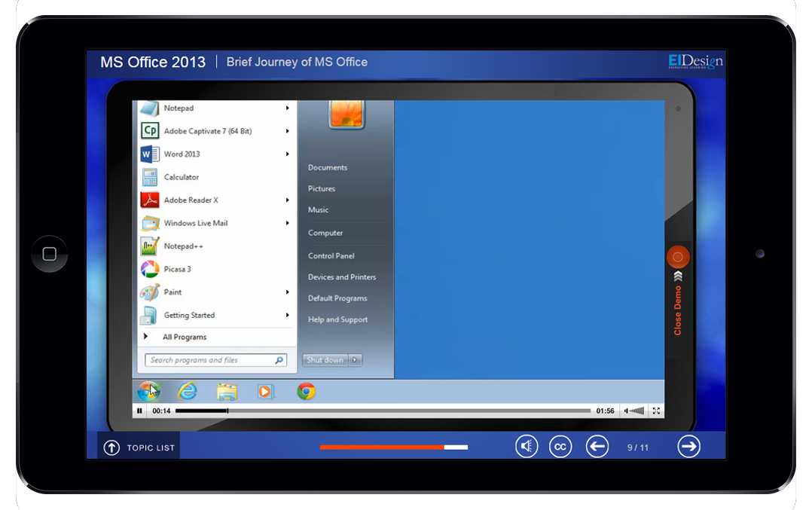This screenshot has width=812, height=510.
Task: Click the orange record circle button
Action: click(677, 257)
